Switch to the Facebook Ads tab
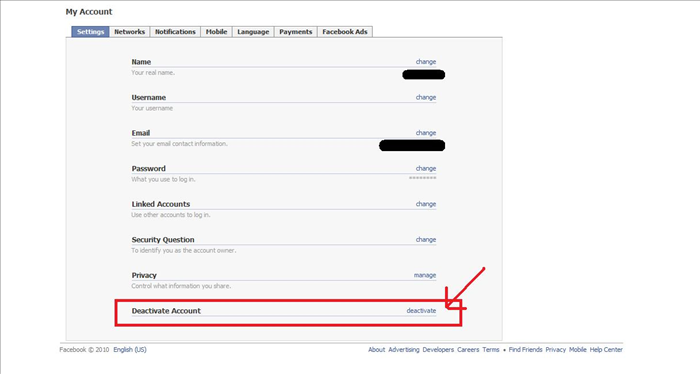Screen dimensions: 700x374 [x=345, y=32]
